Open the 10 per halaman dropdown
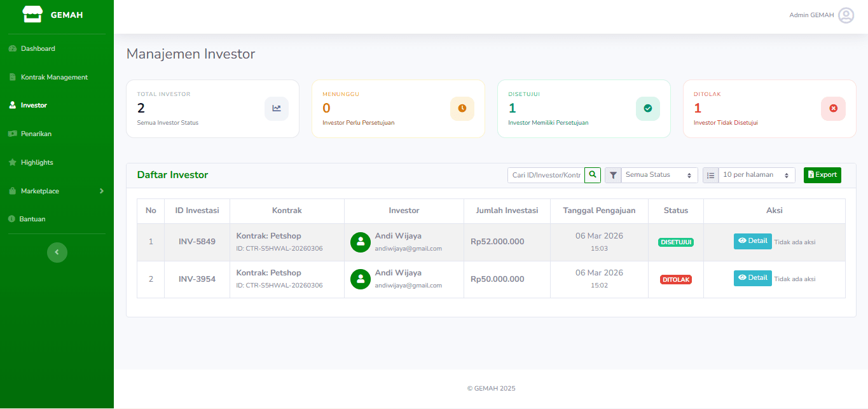This screenshot has height=409, width=868. (756, 175)
